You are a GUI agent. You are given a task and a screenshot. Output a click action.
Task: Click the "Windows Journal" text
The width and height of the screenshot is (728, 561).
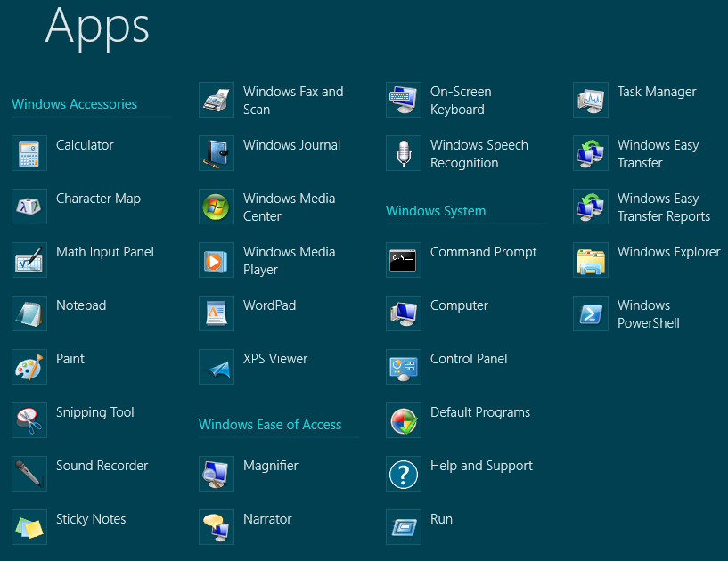pos(292,145)
